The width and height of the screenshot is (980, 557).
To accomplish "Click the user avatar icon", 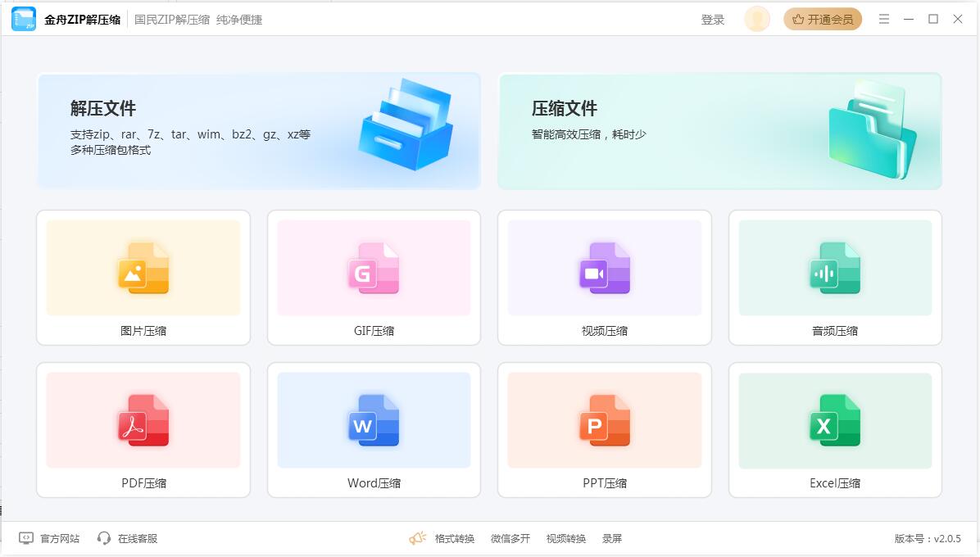I will [757, 20].
